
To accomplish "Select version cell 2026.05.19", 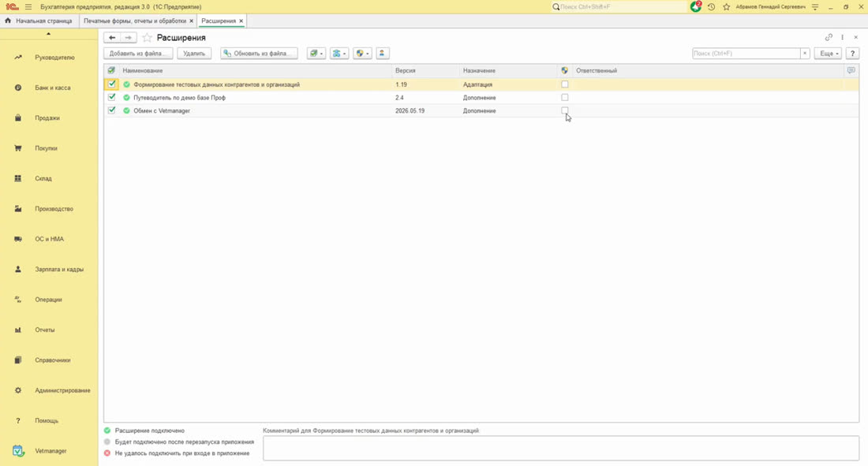I will point(410,110).
